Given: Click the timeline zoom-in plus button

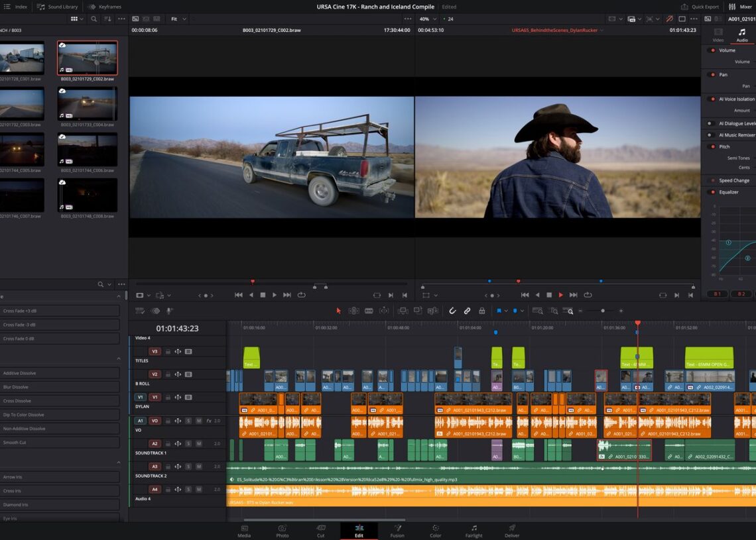Looking at the screenshot, I should (621, 311).
